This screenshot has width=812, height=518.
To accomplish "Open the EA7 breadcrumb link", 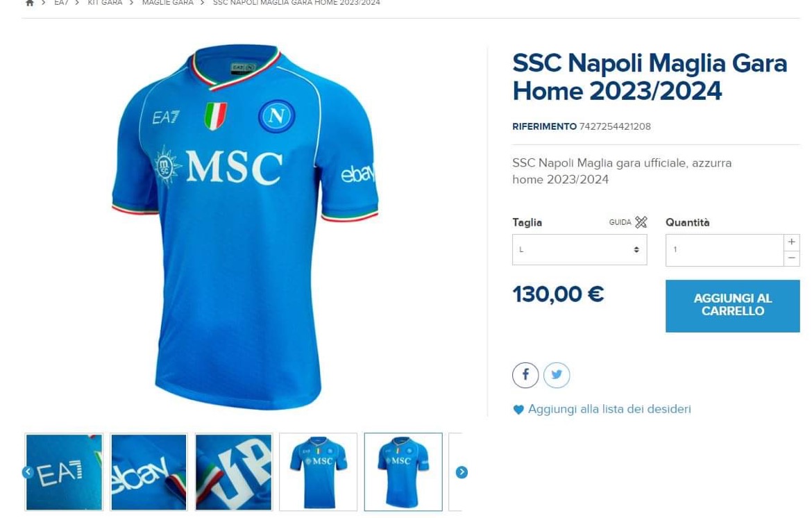I will point(61,3).
